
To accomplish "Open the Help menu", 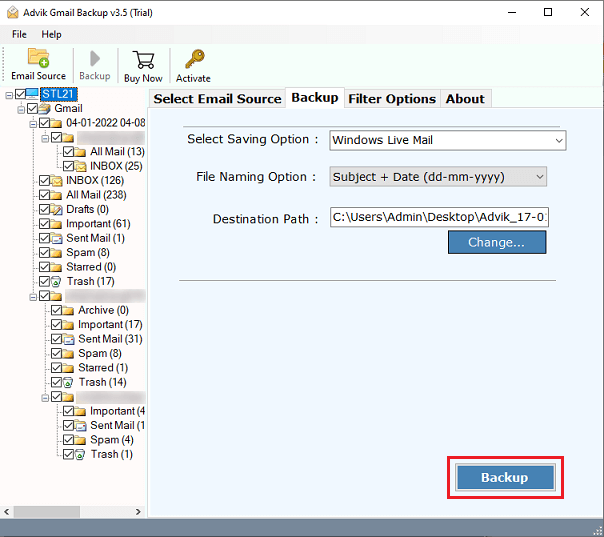I will pyautogui.click(x=51, y=34).
